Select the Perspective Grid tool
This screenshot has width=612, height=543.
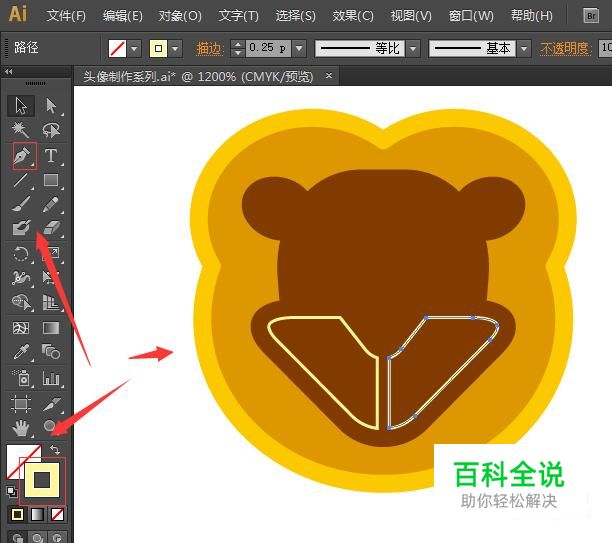click(x=51, y=302)
